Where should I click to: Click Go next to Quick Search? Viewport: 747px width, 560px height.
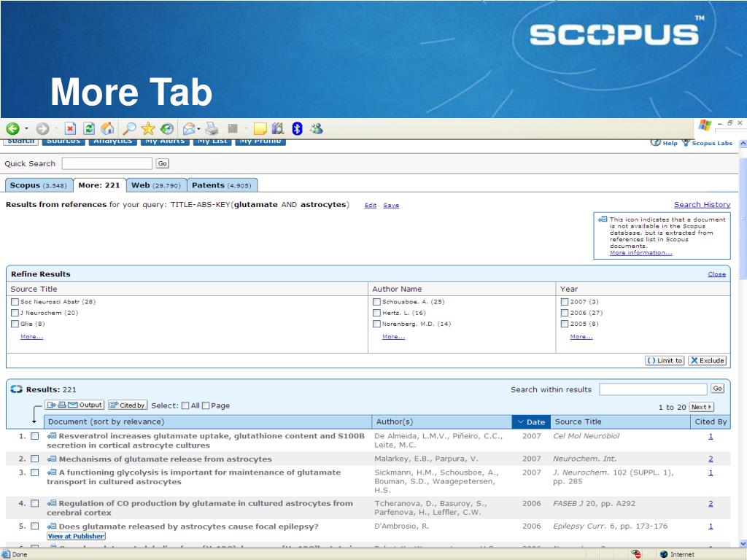coord(163,163)
